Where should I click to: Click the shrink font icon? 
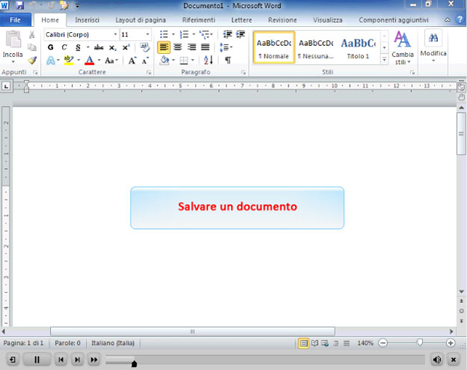pos(145,61)
